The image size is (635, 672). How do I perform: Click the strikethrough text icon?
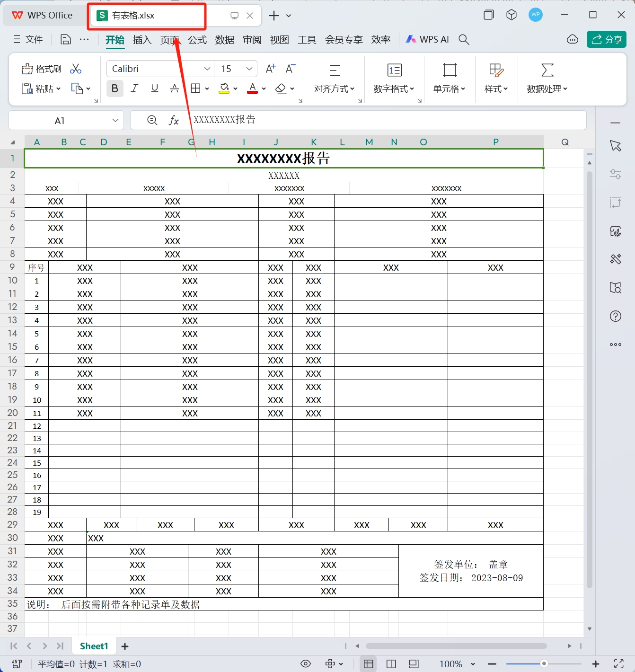pos(175,88)
